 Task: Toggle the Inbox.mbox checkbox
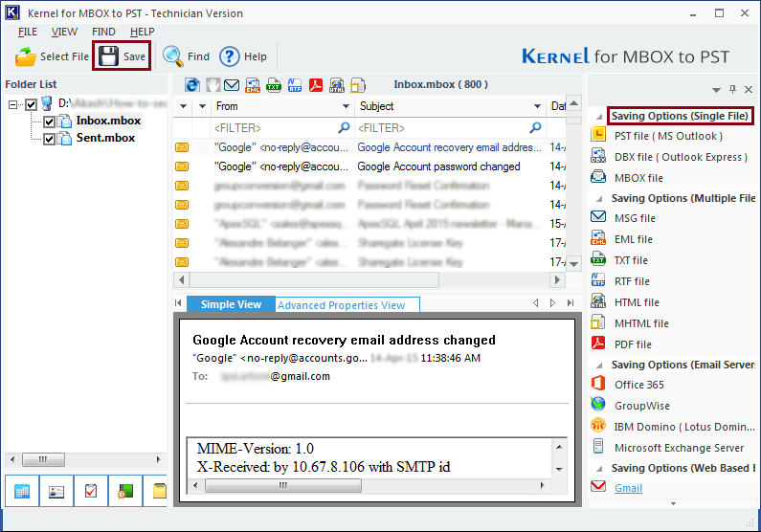(x=49, y=122)
